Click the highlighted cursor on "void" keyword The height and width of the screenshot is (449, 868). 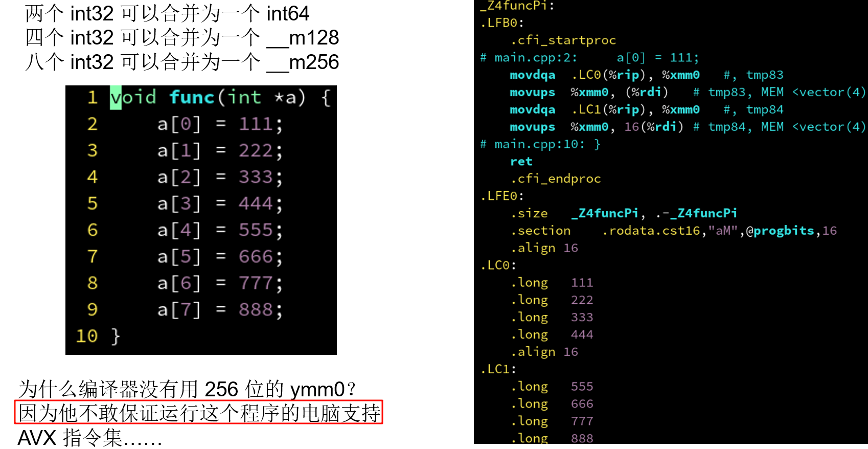116,97
